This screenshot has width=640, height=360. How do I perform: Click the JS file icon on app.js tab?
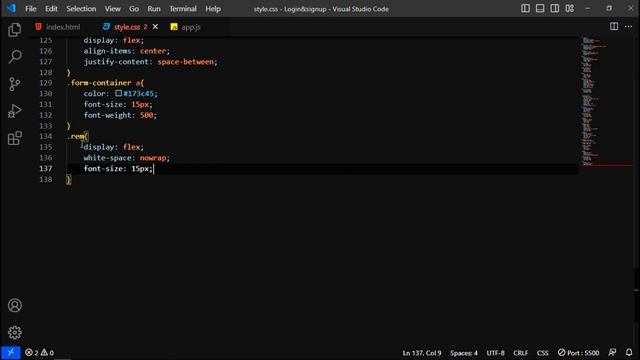coord(174,27)
